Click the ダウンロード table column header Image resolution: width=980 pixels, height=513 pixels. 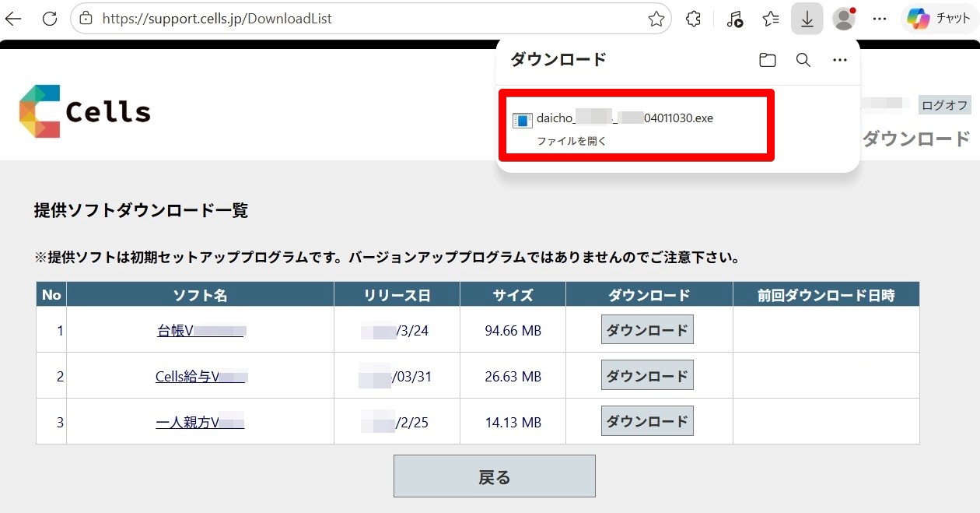649,295
